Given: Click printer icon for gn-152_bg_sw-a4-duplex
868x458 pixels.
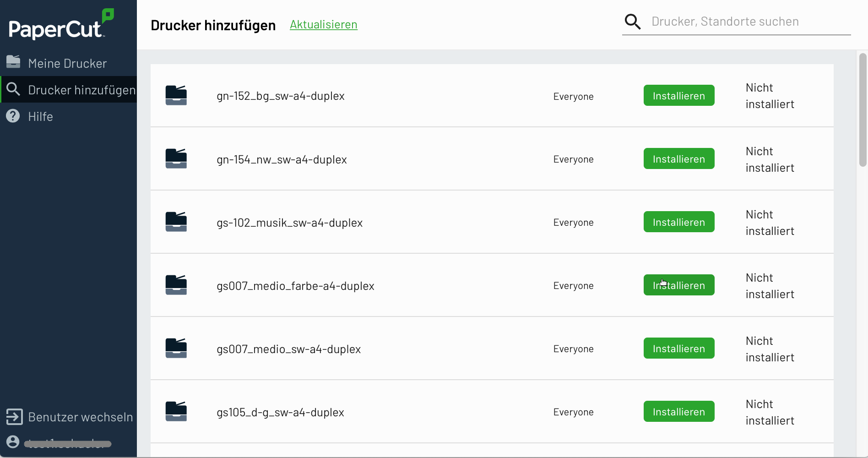Looking at the screenshot, I should click(176, 95).
